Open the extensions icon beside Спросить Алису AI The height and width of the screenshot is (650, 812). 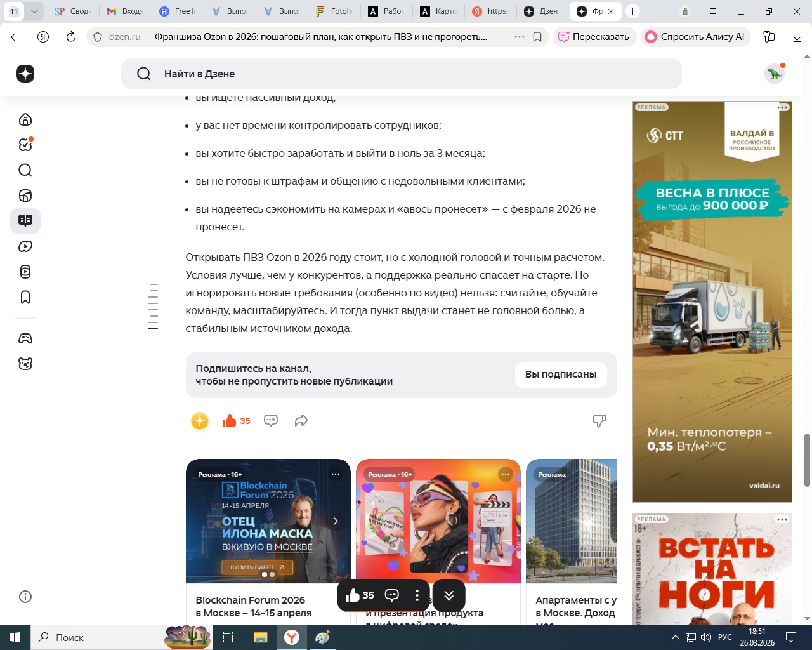coord(769,37)
